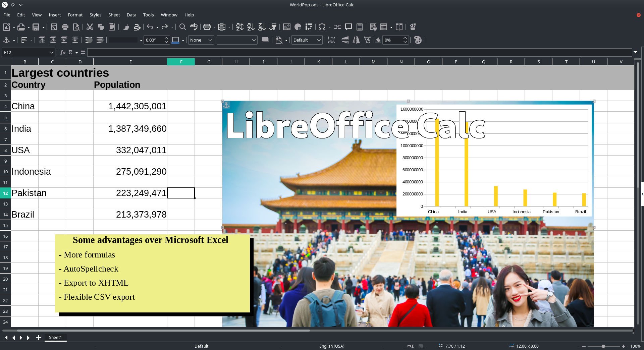
Task: Open the image mode dropdown showing Default
Action: click(x=319, y=40)
